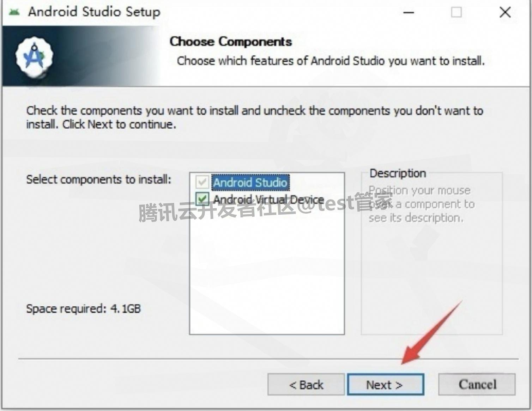The image size is (532, 411).
Task: Continue with the Next button
Action: pos(386,385)
